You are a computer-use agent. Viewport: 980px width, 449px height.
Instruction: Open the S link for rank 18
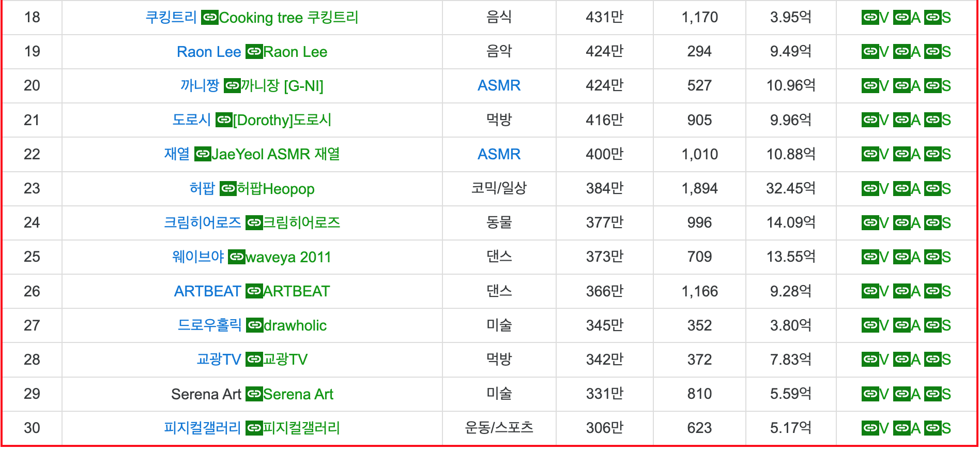coord(938,18)
